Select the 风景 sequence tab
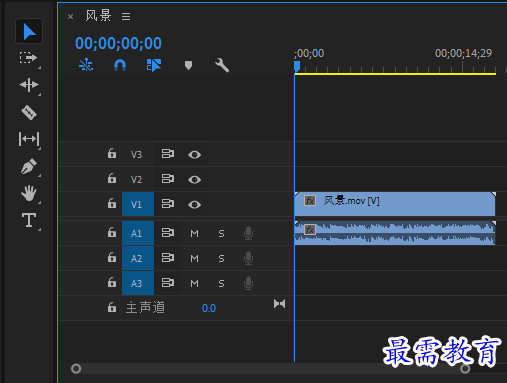The height and width of the screenshot is (383, 507). pyautogui.click(x=98, y=16)
